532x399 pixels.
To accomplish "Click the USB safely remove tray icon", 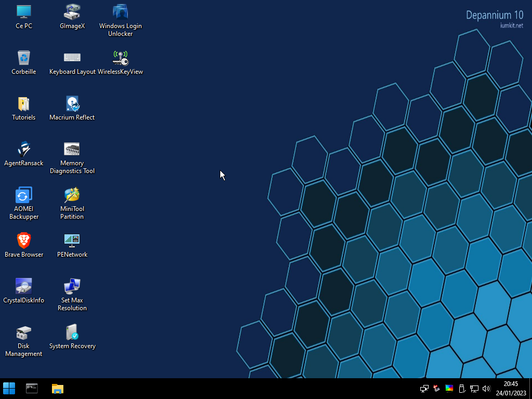I will pos(461,389).
